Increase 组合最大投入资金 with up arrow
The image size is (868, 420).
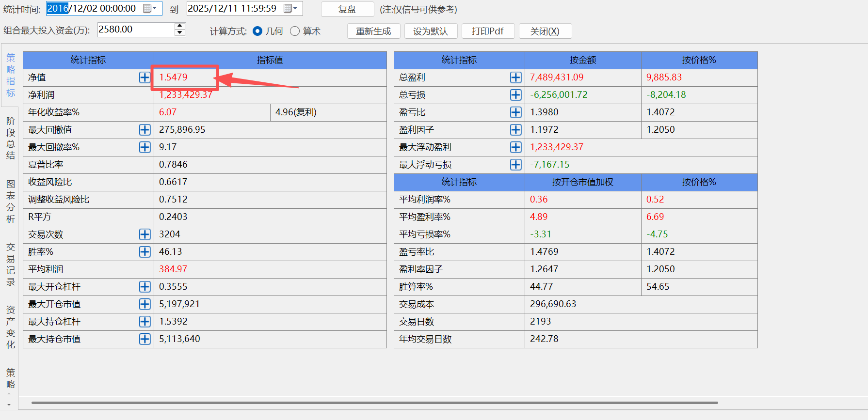pos(180,26)
